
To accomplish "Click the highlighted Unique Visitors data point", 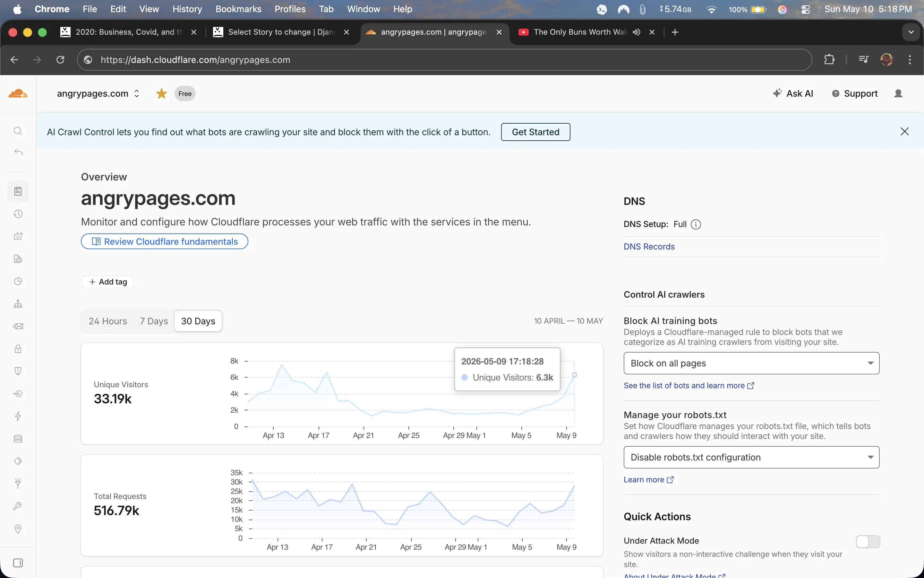I will pyautogui.click(x=574, y=375).
